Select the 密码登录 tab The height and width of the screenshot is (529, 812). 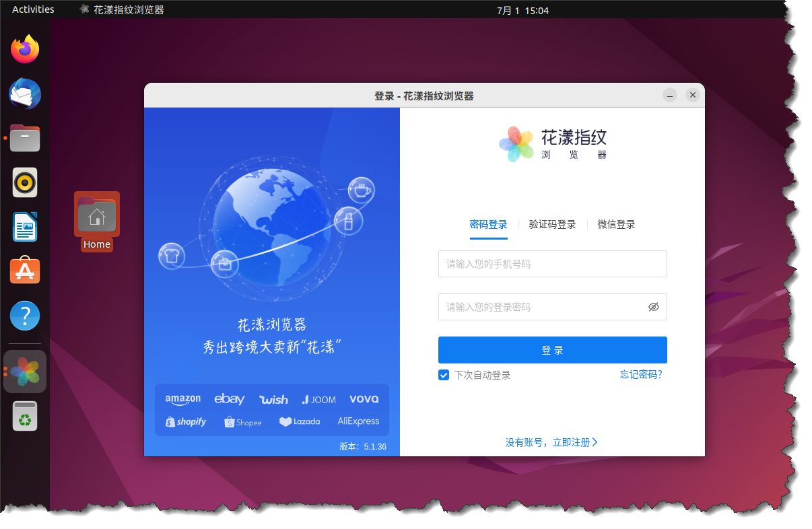pyautogui.click(x=488, y=225)
